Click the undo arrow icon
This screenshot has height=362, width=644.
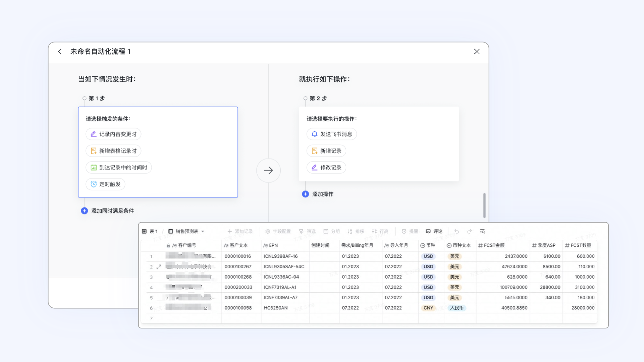coord(457,231)
